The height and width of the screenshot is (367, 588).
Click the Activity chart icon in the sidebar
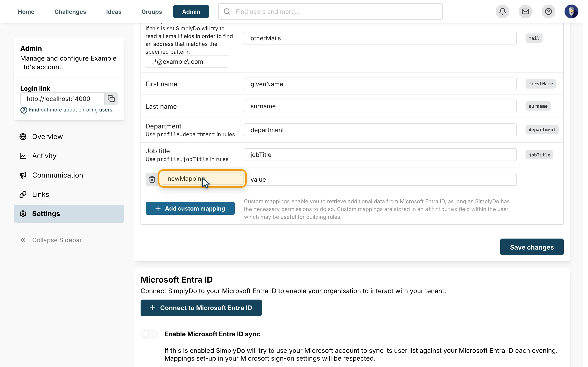(x=23, y=156)
